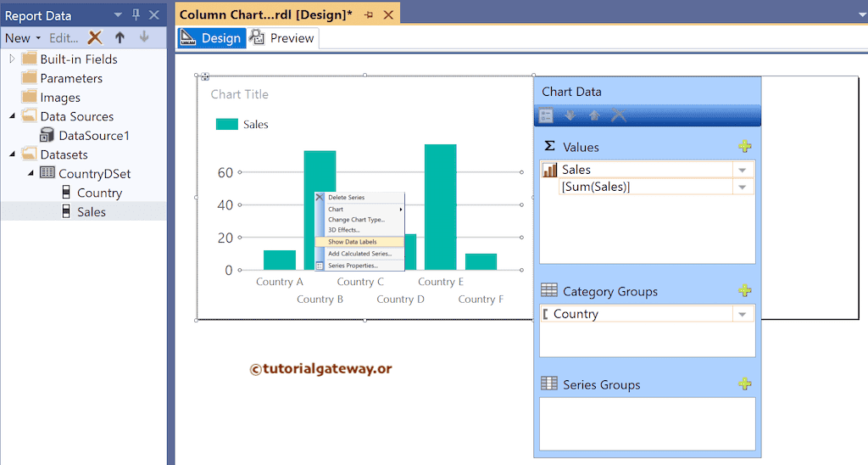Expand the Built-in Fields node
This screenshot has height=465, width=868.
[x=12, y=59]
